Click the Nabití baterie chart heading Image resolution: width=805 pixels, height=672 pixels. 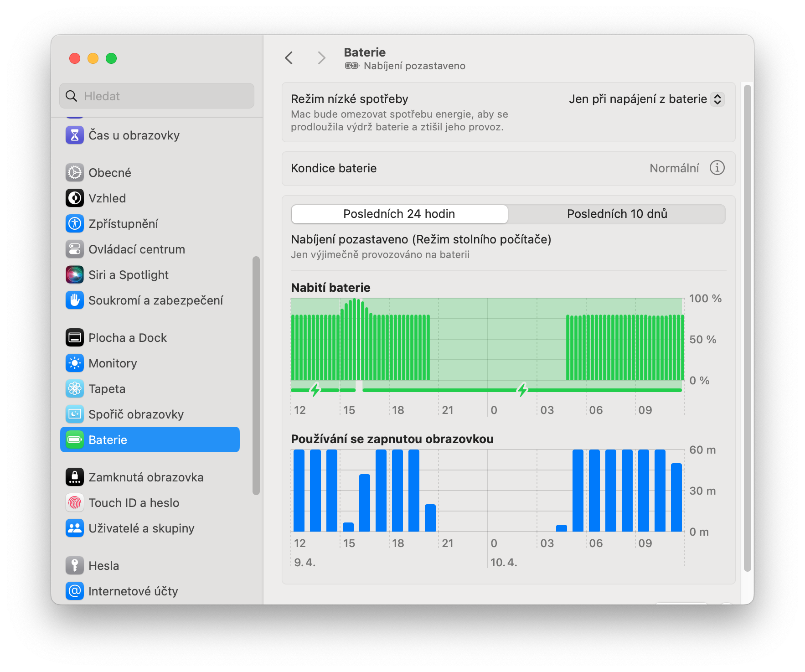[330, 288]
